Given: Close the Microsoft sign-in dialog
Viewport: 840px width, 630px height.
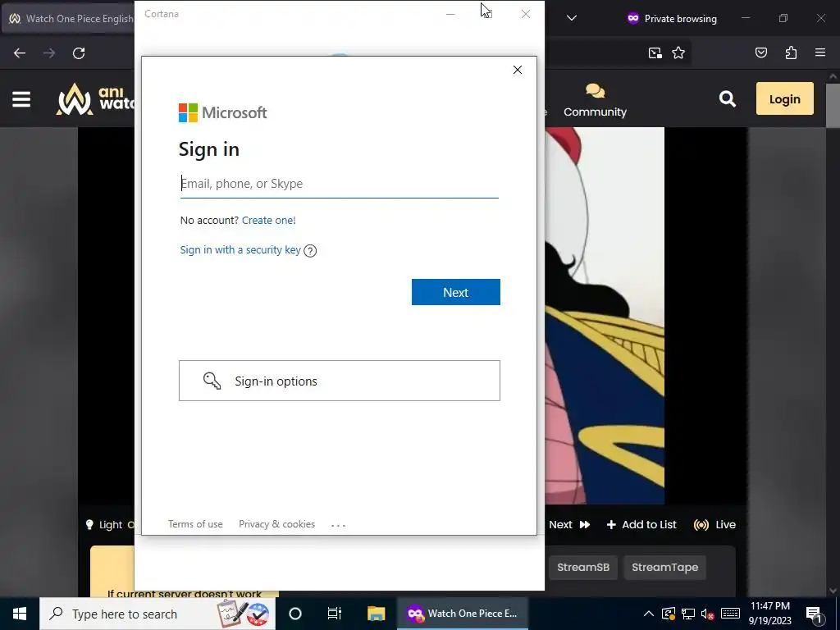Looking at the screenshot, I should pos(518,70).
